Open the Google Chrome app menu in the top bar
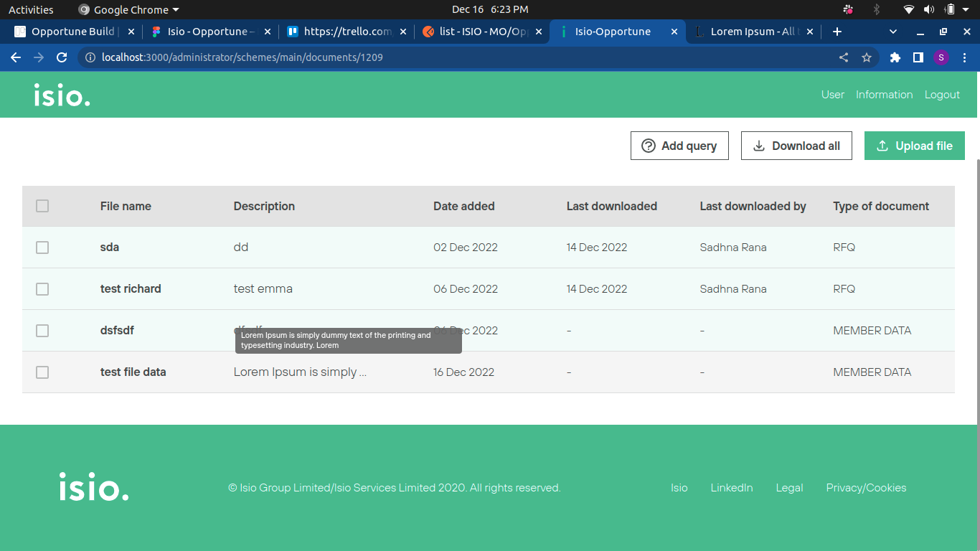 129,9
